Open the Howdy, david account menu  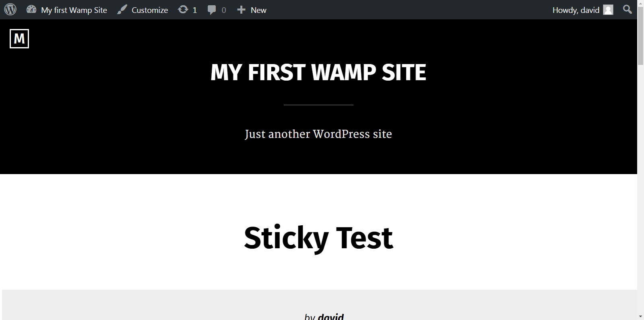[583, 10]
